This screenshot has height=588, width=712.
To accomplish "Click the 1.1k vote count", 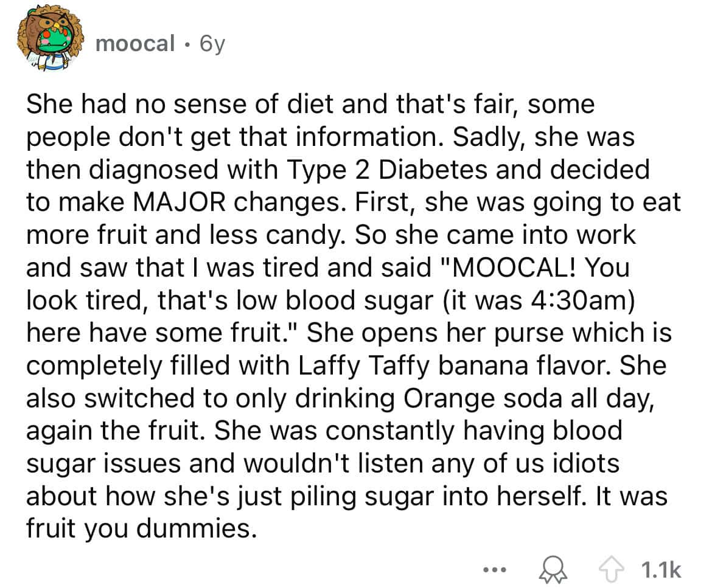I will coord(660,570).
